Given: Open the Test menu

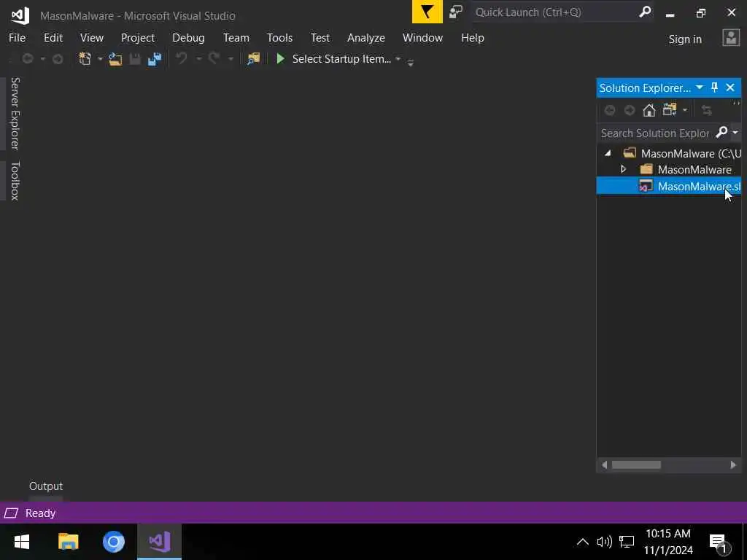Looking at the screenshot, I should pos(320,38).
